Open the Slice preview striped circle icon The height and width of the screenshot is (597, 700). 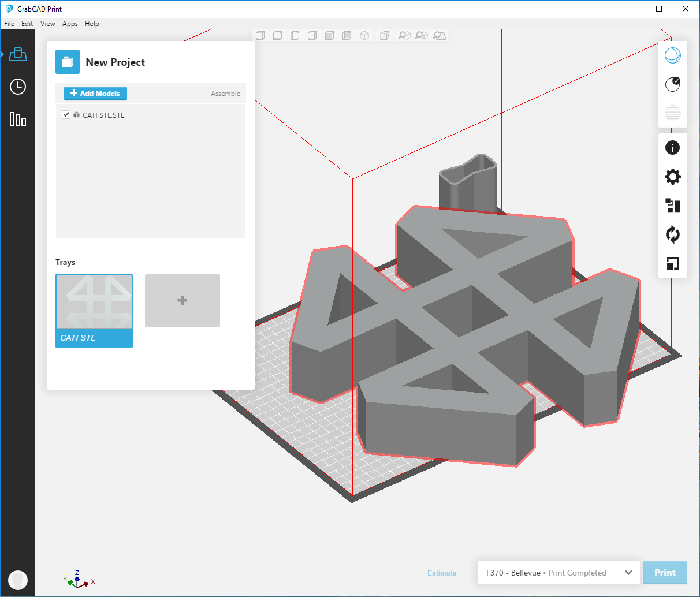[673, 113]
